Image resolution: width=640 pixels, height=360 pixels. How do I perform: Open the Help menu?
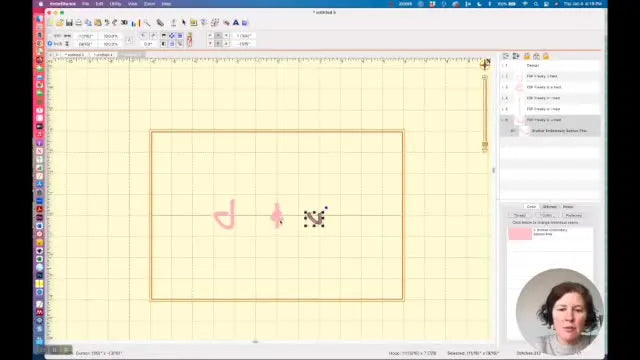coord(166,4)
